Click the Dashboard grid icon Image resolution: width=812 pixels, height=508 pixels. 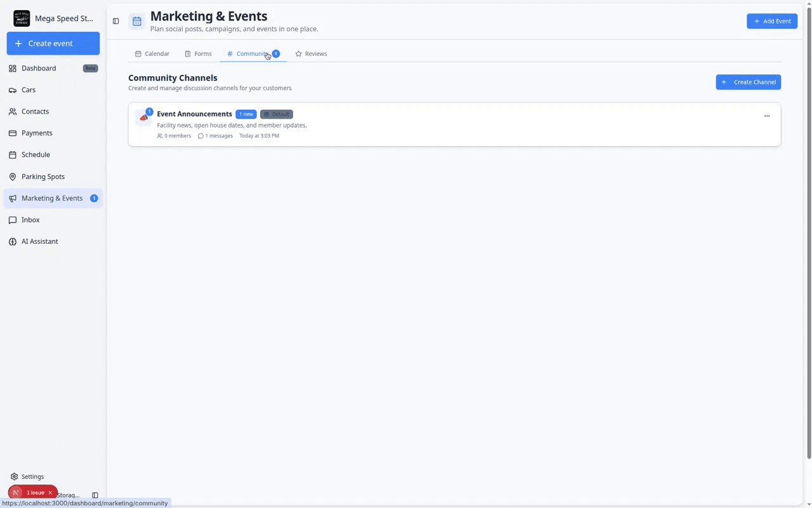coord(13,68)
